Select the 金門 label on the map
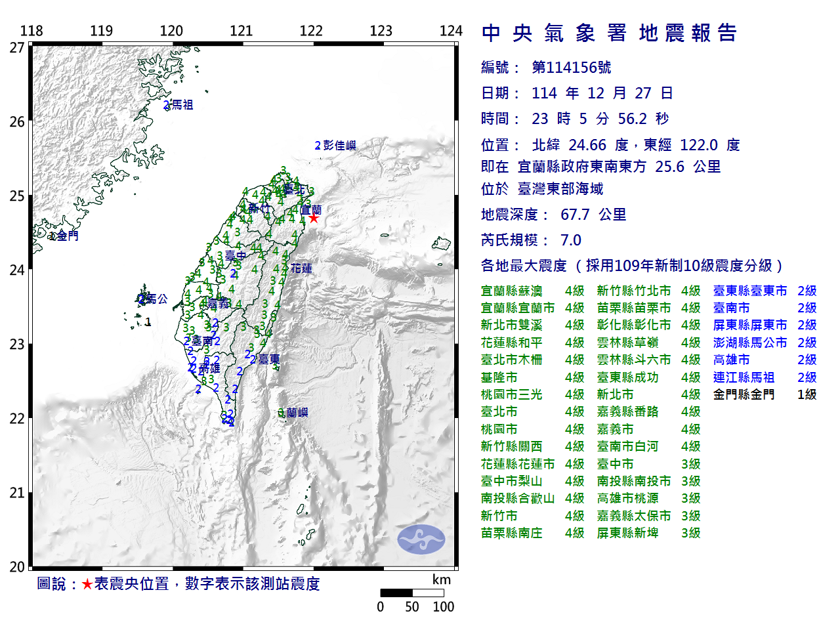The width and height of the screenshot is (840, 630). pyautogui.click(x=67, y=236)
